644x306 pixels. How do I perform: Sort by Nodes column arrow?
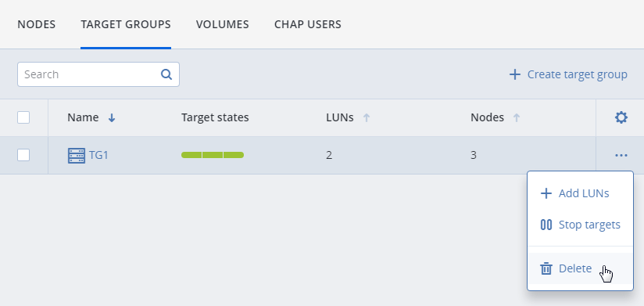click(x=517, y=118)
